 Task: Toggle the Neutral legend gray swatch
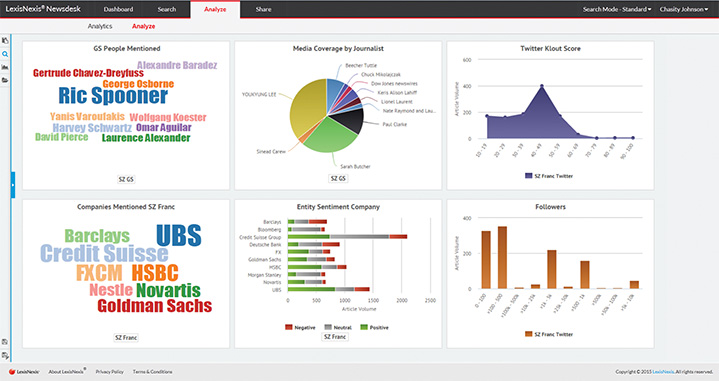coord(328,327)
